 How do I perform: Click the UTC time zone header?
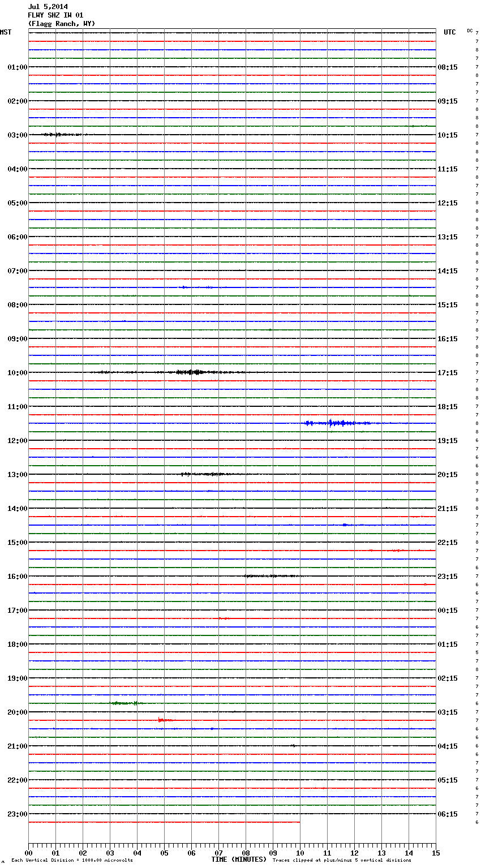(450, 32)
